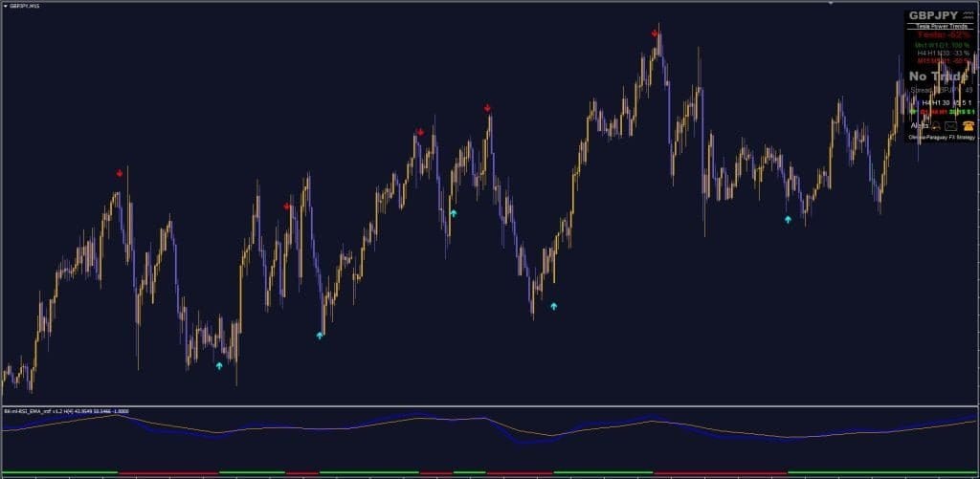Click the first green trend bar segment
Screen dimensions: 980x479
click(57, 472)
